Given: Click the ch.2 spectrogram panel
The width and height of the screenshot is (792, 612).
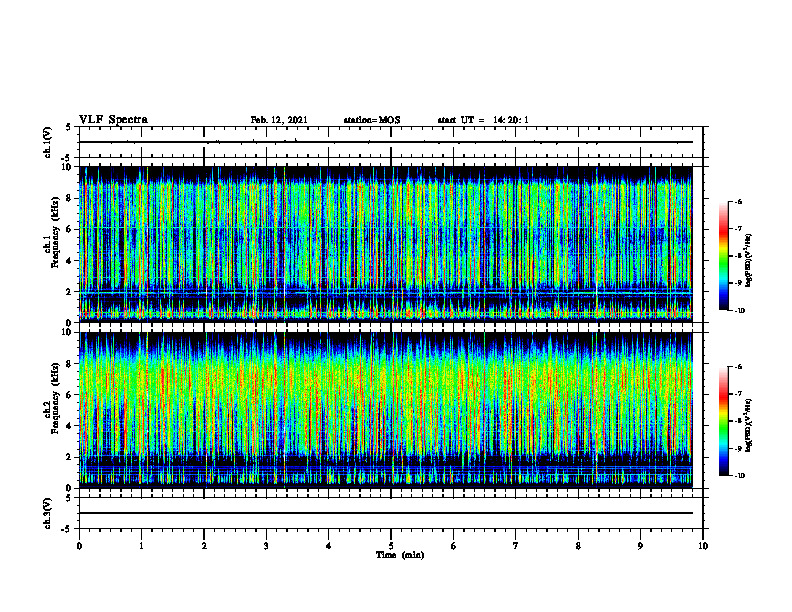Looking at the screenshot, I should (x=385, y=410).
